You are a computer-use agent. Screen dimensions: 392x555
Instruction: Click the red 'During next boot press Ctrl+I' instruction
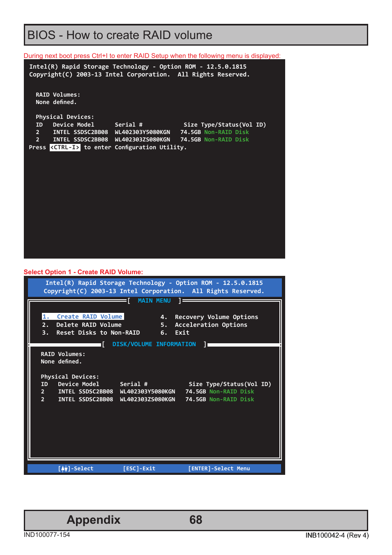point(152,55)
